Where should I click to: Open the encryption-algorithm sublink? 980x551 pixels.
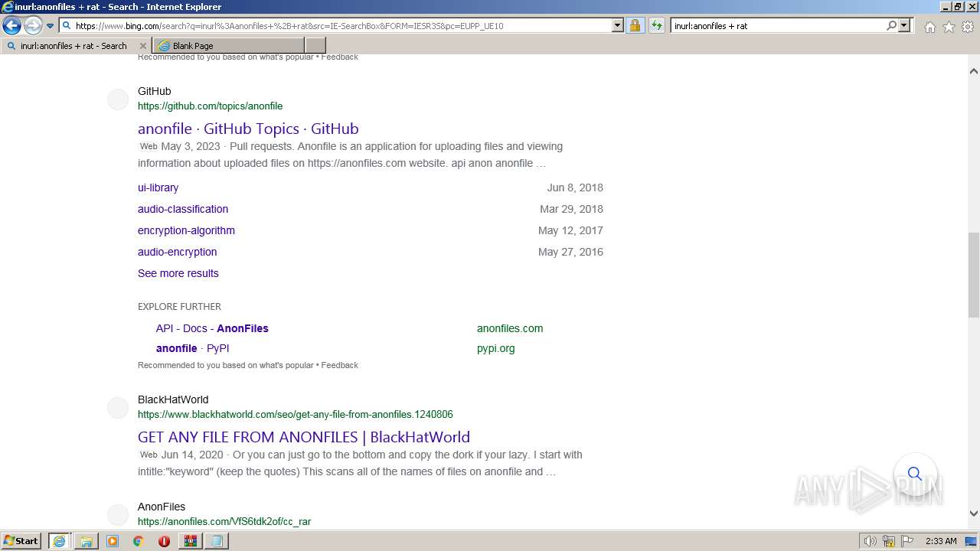click(186, 230)
